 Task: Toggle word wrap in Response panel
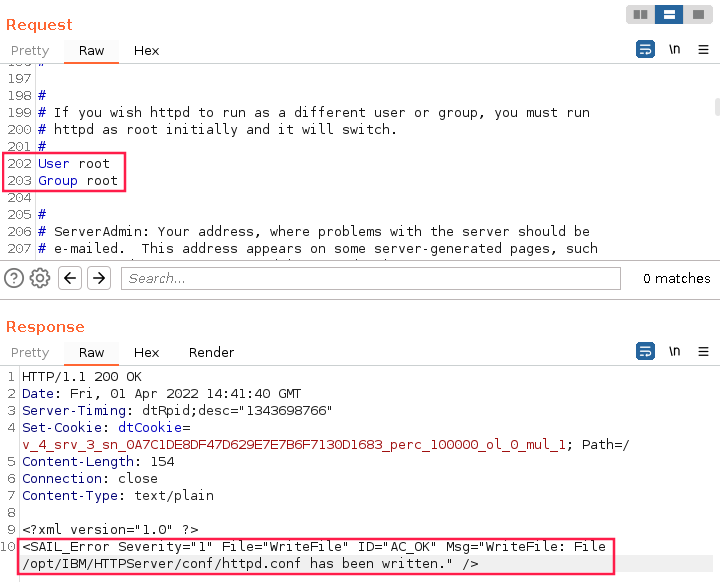pos(645,351)
